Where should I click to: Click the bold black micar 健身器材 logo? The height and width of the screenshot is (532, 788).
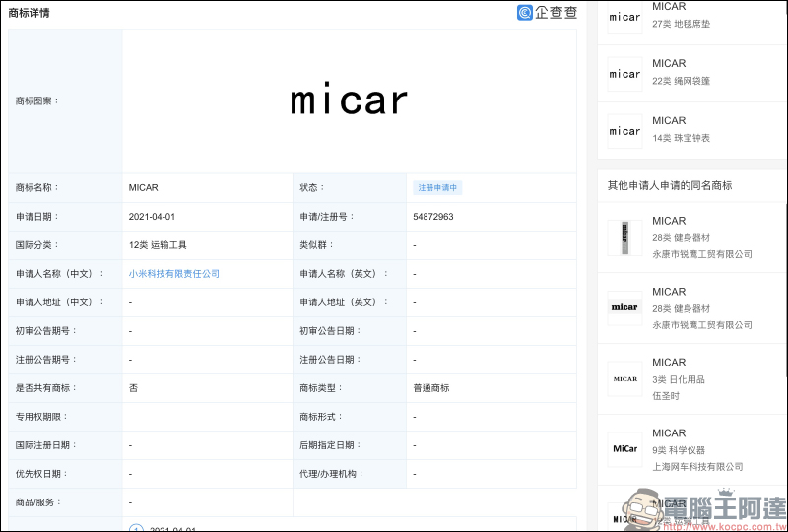(624, 307)
